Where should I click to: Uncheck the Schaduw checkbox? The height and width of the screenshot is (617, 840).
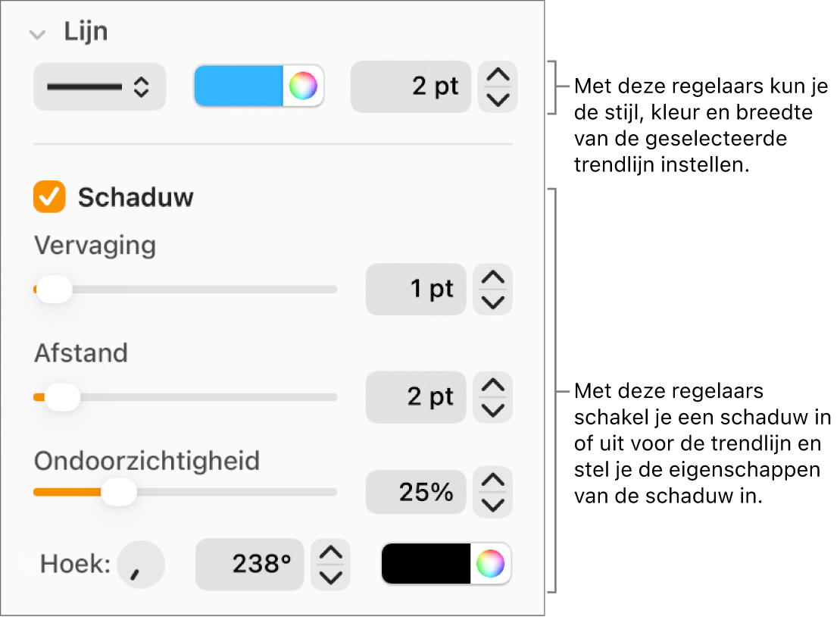point(49,197)
